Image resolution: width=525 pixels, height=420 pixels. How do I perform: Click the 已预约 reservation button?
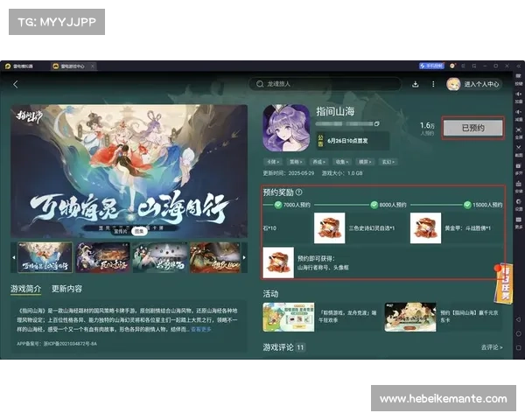tap(472, 128)
